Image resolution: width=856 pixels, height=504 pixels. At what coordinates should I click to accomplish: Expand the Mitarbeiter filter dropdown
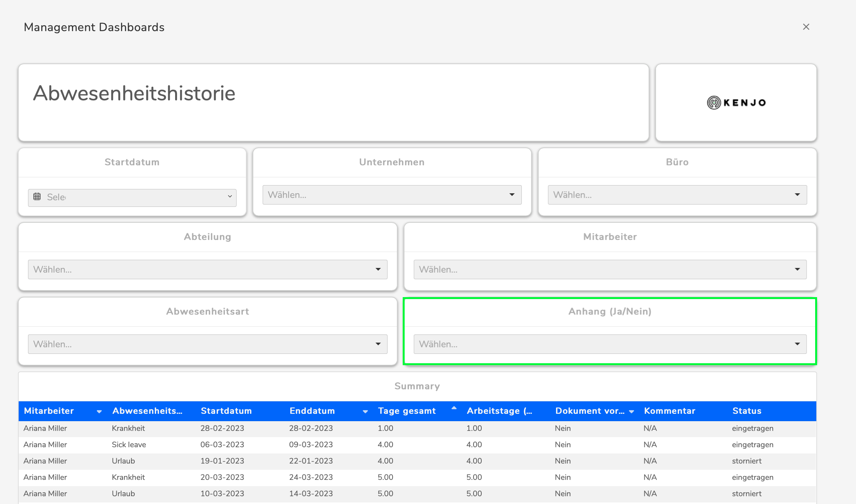point(610,269)
